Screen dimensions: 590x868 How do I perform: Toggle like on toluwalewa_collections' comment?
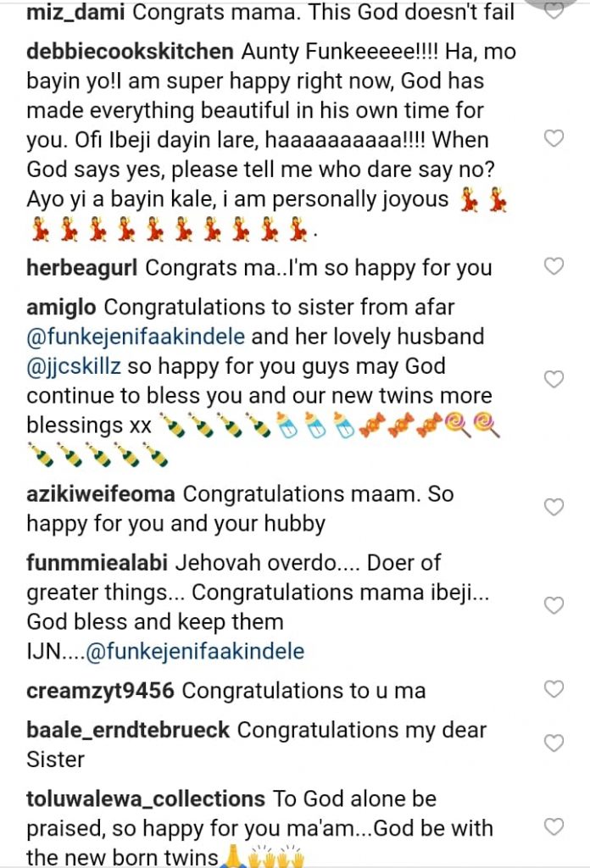[554, 826]
